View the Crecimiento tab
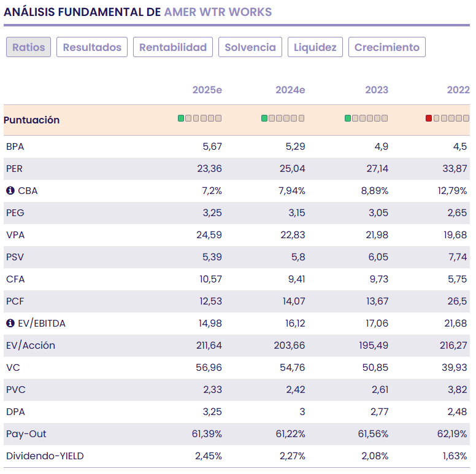The image size is (476, 474). coord(387,47)
